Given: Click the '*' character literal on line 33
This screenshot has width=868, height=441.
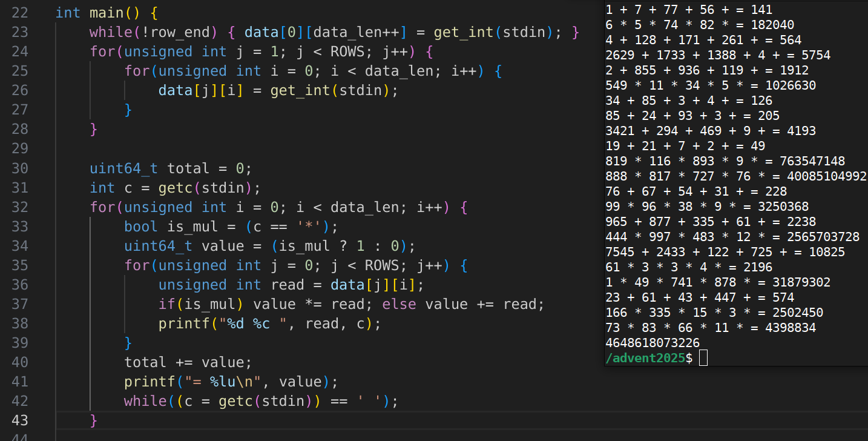Looking at the screenshot, I should point(313,227).
